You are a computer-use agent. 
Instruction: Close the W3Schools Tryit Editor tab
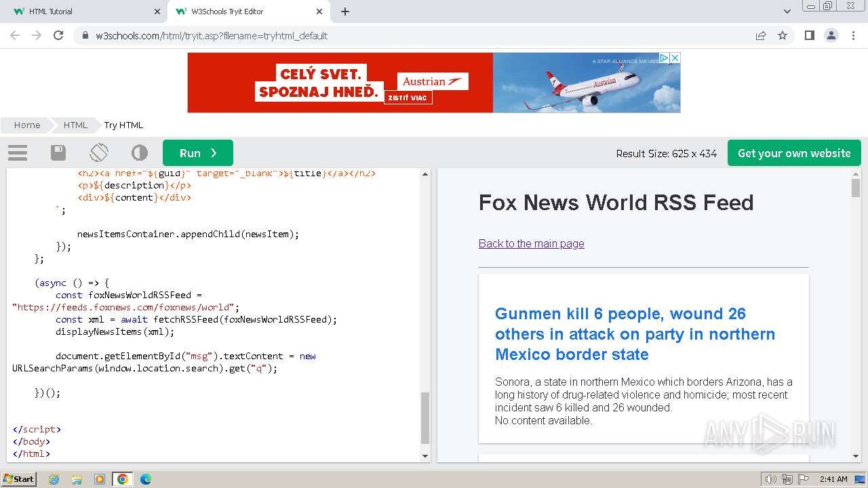coord(319,12)
